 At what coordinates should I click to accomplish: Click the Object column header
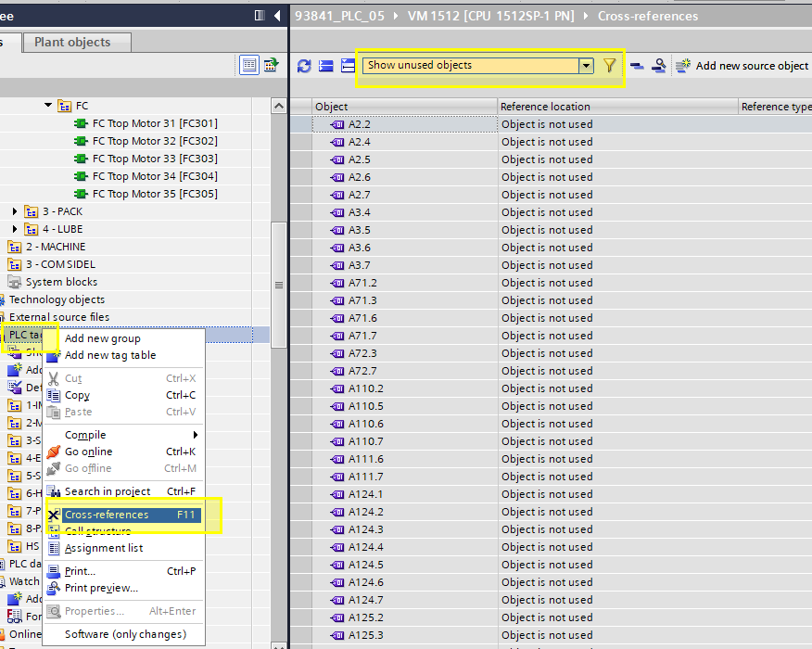[404, 107]
